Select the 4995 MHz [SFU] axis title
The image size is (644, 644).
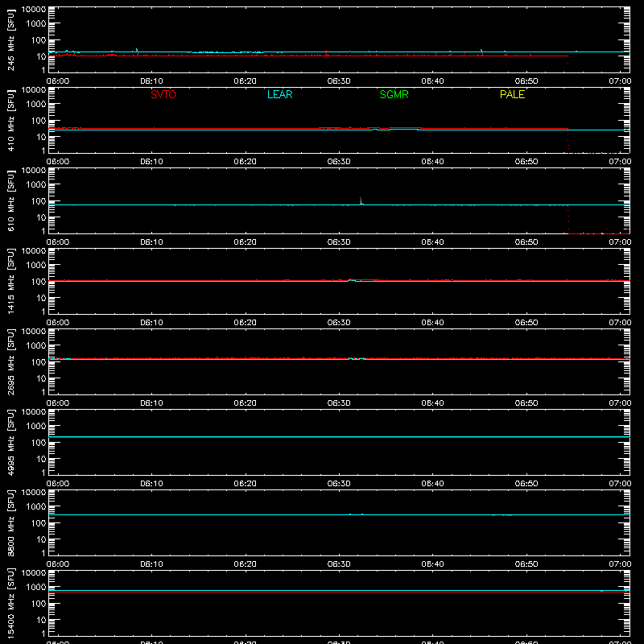tap(11, 442)
